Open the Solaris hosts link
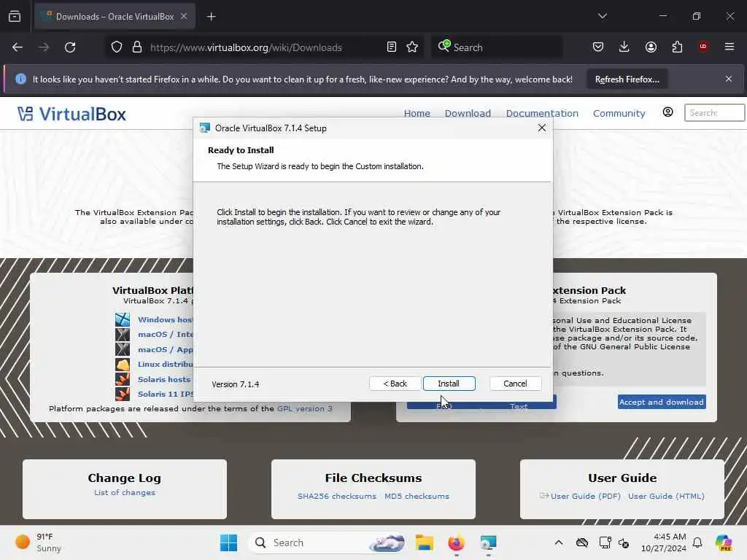The image size is (747, 560). tap(164, 379)
